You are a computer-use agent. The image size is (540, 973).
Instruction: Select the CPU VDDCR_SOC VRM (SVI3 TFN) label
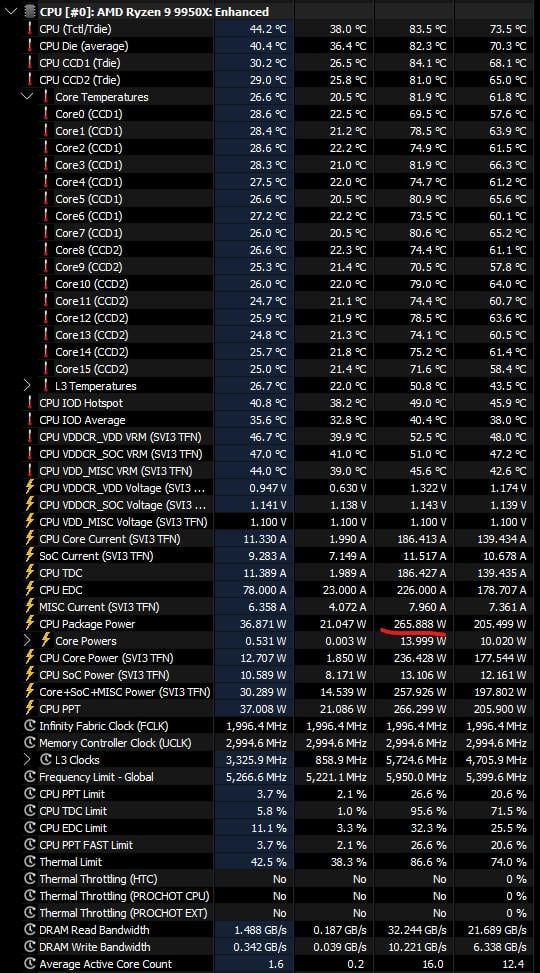pyautogui.click(x=121, y=454)
